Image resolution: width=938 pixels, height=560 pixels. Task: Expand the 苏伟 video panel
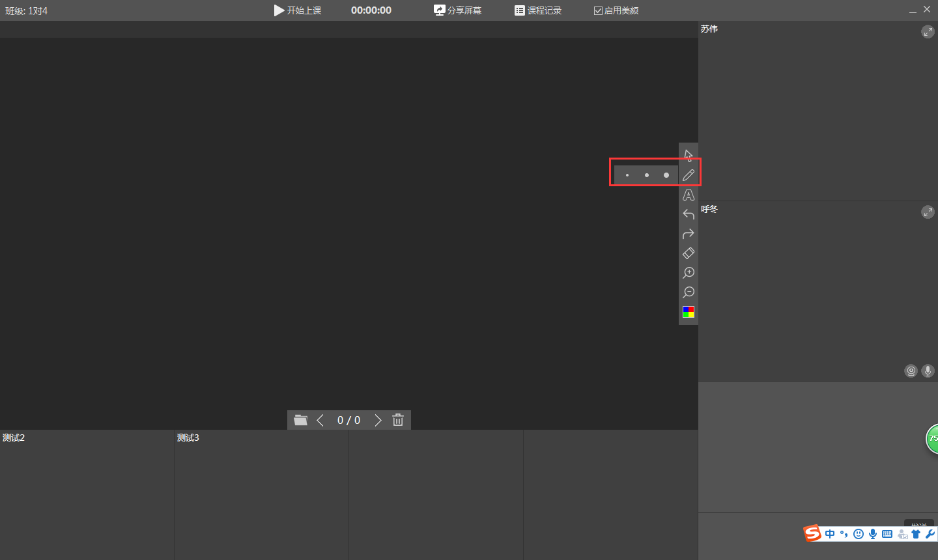[928, 32]
